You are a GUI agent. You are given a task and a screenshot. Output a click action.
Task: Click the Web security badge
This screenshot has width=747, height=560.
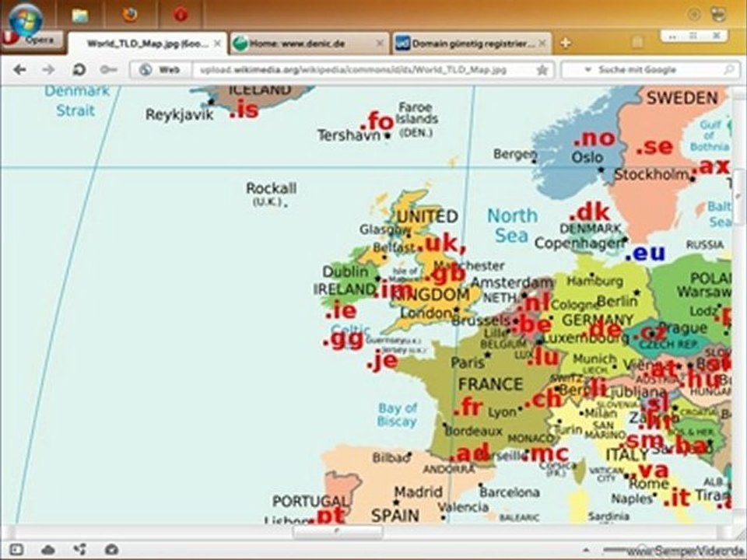coord(160,70)
